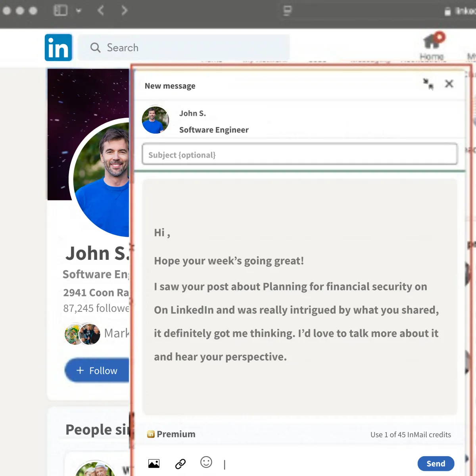Toggle the browser sidebar panel
476x476 pixels.
(x=60, y=10)
